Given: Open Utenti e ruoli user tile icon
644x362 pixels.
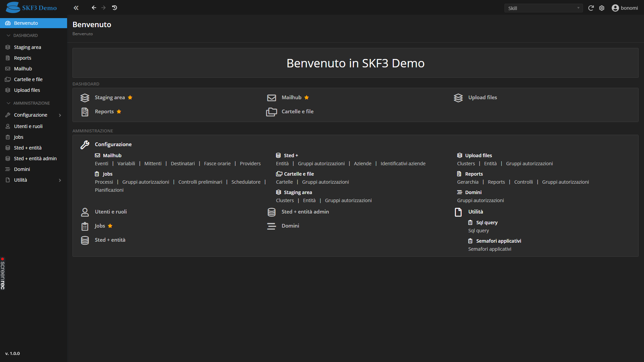Looking at the screenshot, I should 85,212.
